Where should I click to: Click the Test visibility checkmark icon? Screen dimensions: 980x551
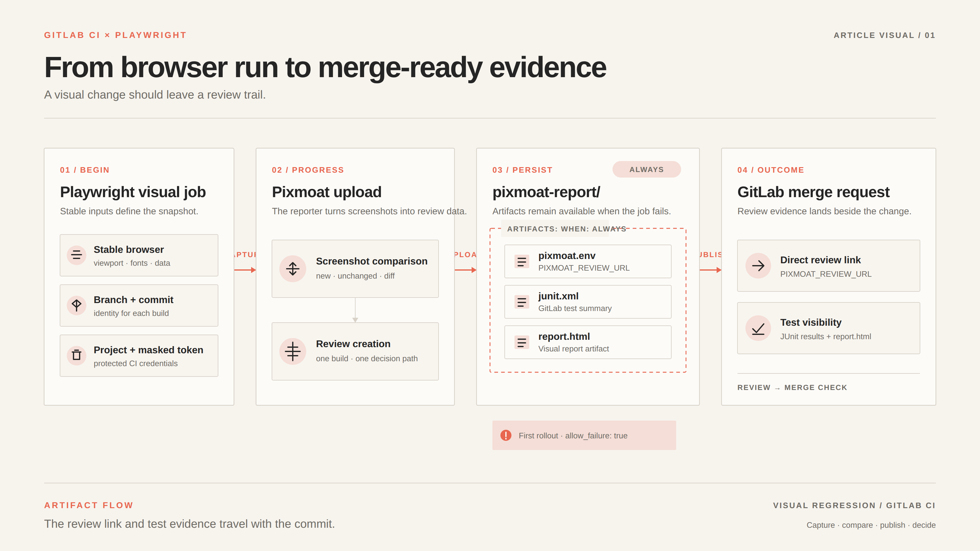pyautogui.click(x=758, y=328)
